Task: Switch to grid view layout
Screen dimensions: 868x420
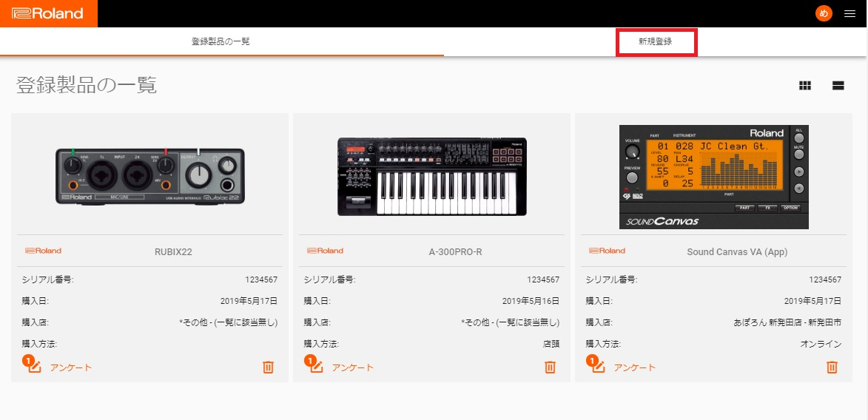Action: coord(805,85)
